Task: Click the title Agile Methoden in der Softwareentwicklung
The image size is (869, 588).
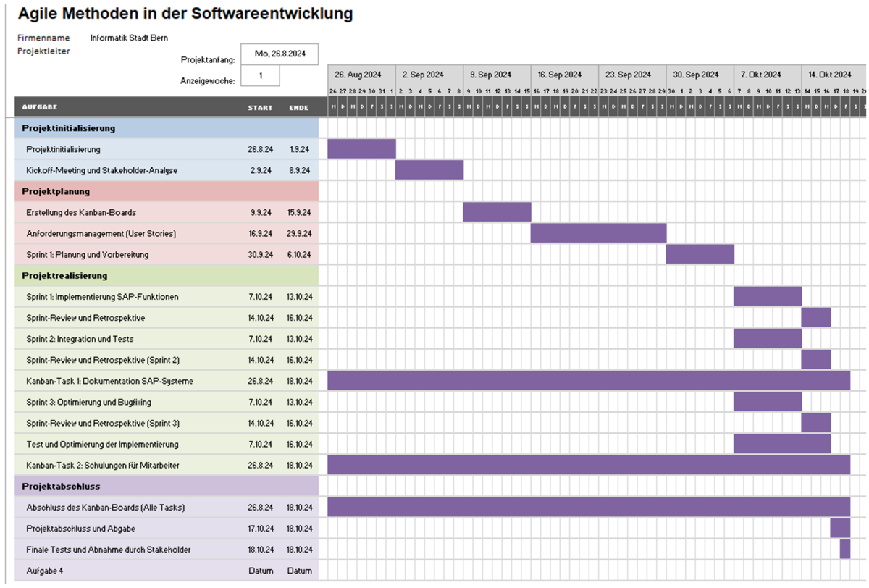Action: point(185,14)
